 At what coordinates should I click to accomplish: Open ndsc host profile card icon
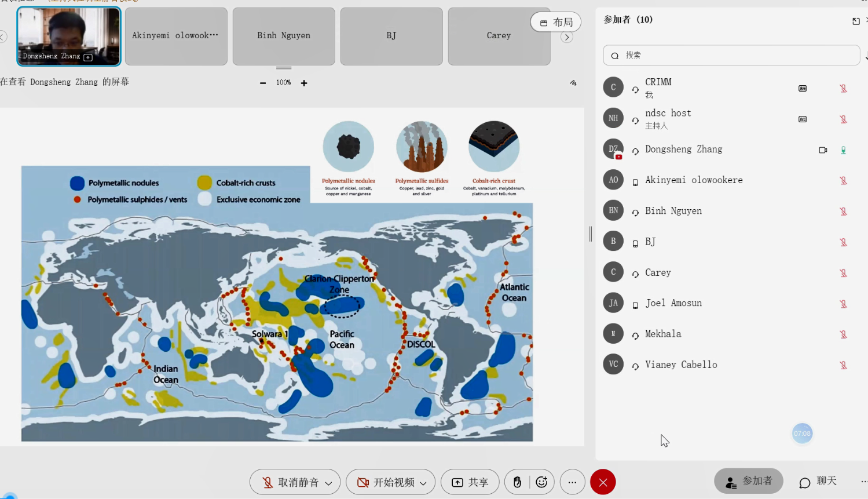pyautogui.click(x=803, y=119)
